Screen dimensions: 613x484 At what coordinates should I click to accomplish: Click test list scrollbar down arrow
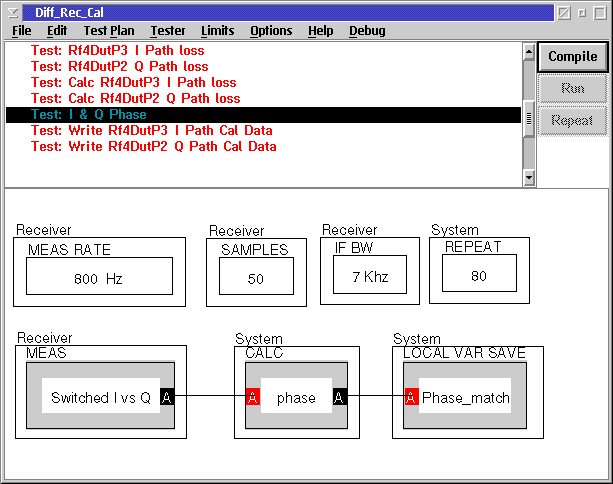(529, 177)
